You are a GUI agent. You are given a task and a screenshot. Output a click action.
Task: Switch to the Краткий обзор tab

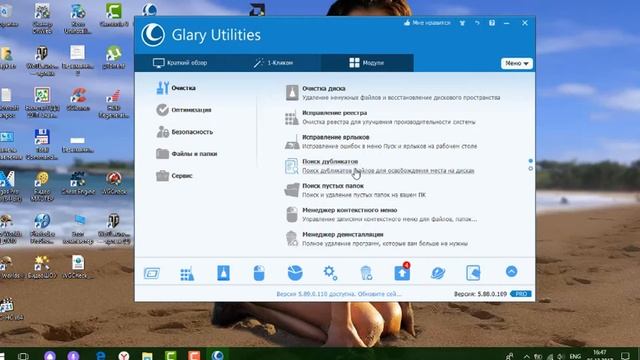point(180,63)
